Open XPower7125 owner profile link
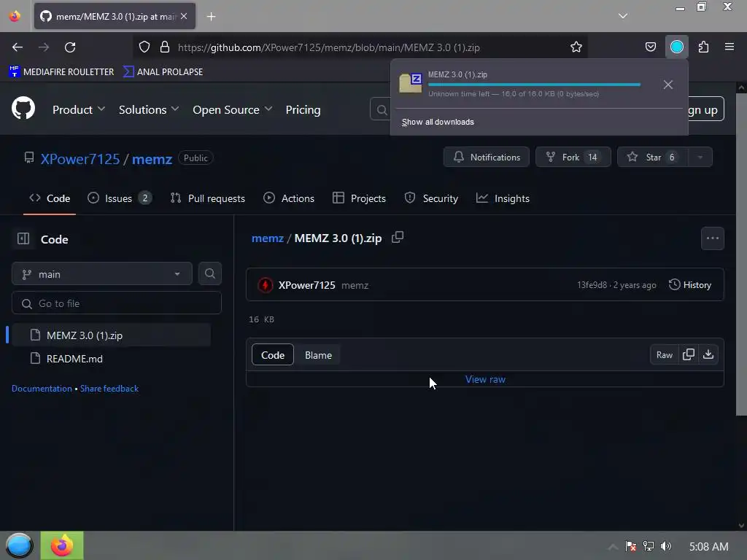Screen dimensions: 747x560 80,159
